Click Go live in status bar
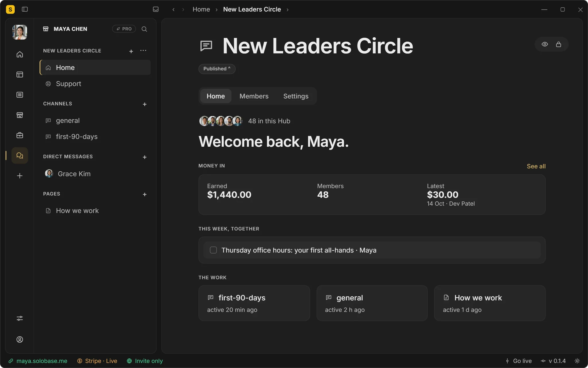The height and width of the screenshot is (368, 588). [x=519, y=361]
